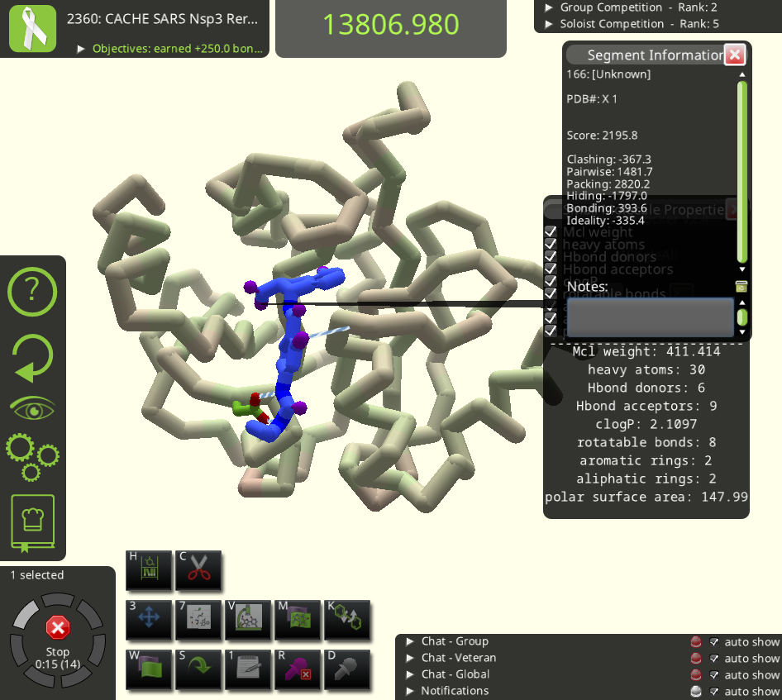This screenshot has width=782, height=700.
Task: Select the blue Move arrows tool (3)
Action: (x=149, y=618)
